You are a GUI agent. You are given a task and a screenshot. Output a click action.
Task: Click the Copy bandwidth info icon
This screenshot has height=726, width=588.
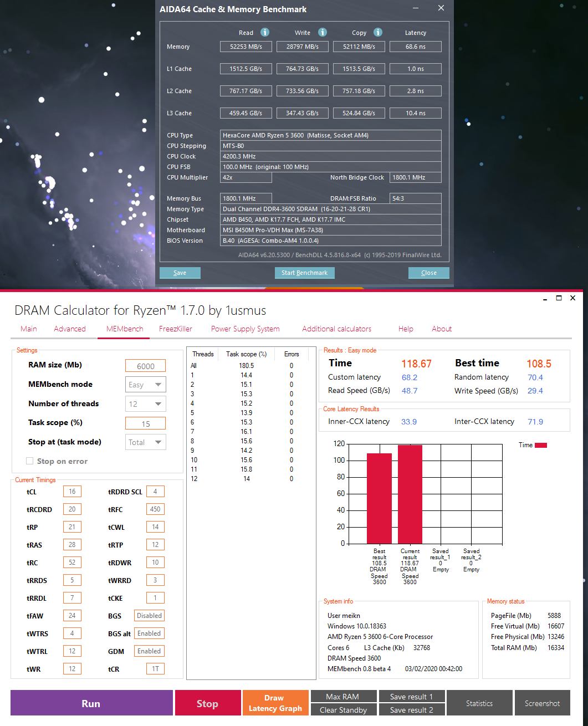pyautogui.click(x=377, y=32)
